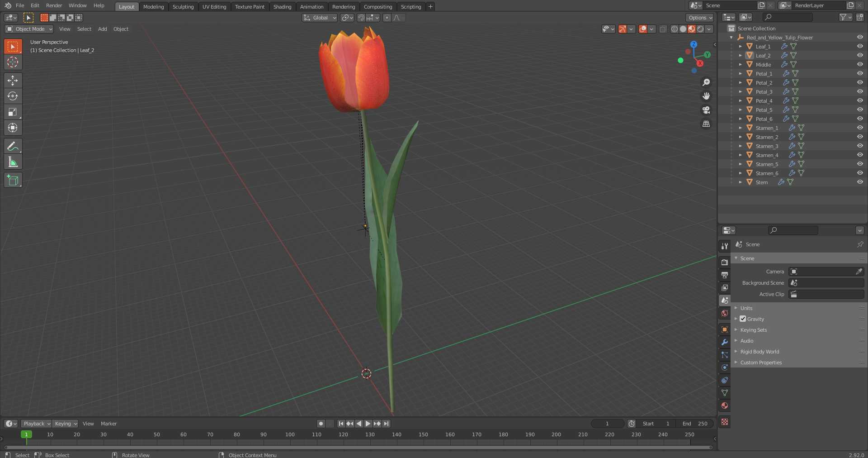868x458 pixels.
Task: Open the Options dropdown
Action: coord(700,18)
